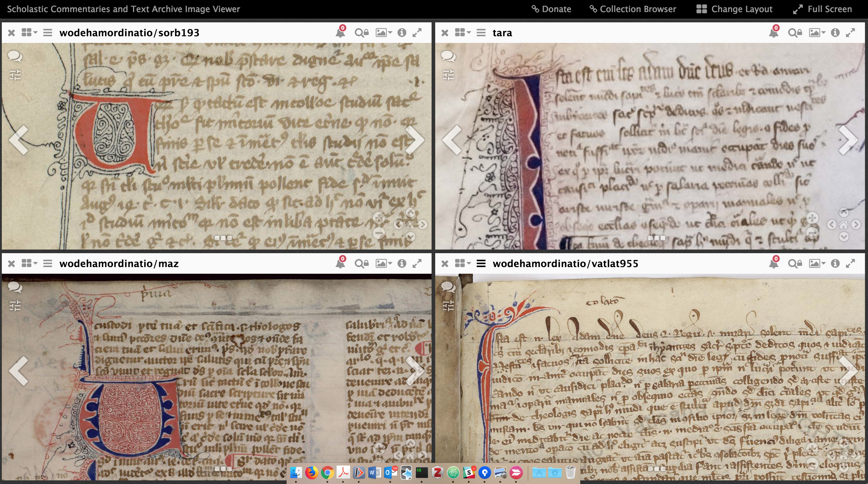The image size is (868, 484).
Task: Click search-lock icon in sorb193 window
Action: tap(361, 33)
